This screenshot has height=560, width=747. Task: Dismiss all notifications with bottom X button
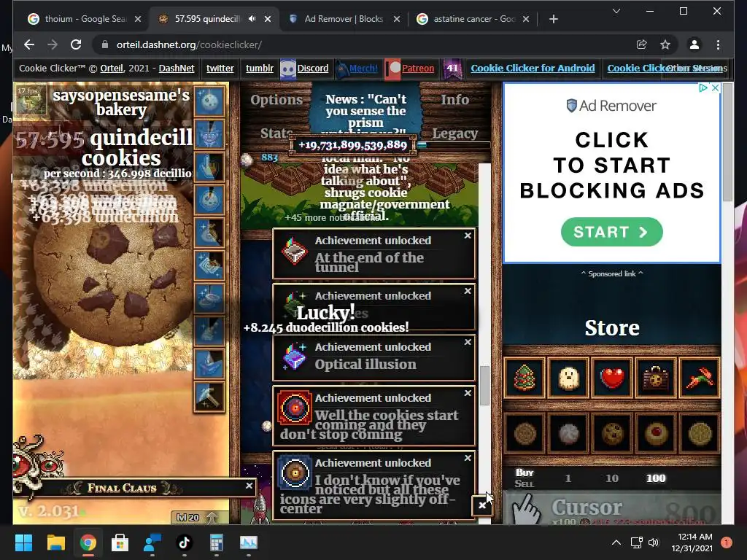[482, 505]
